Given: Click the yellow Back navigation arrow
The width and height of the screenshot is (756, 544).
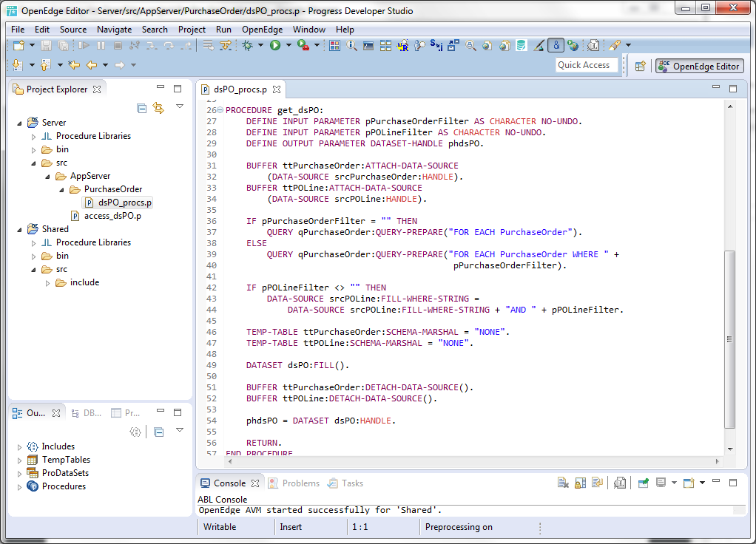Looking at the screenshot, I should tap(92, 64).
